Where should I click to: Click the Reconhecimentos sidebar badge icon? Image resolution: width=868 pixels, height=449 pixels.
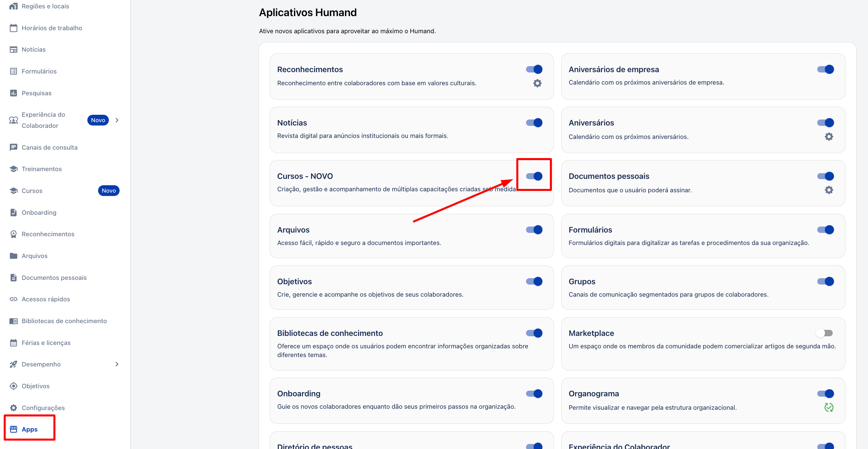(x=13, y=234)
